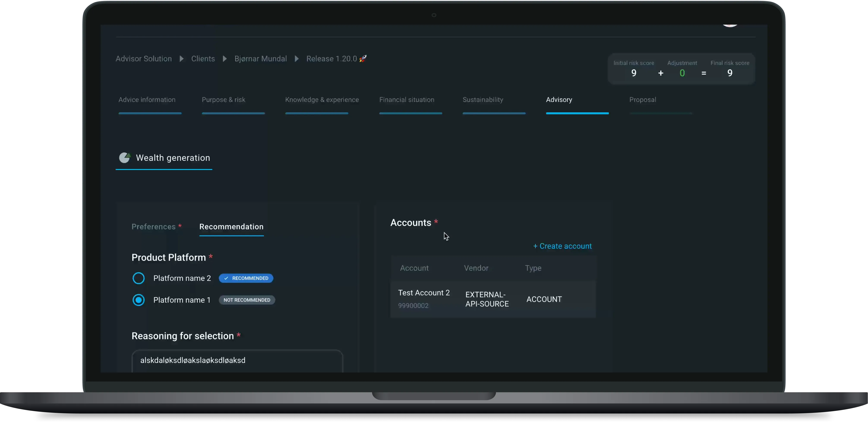
Task: Switch to the Preferences sub-tab
Action: click(x=156, y=226)
